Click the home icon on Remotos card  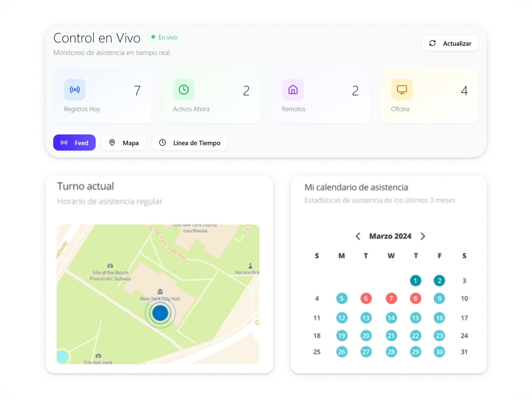(293, 90)
